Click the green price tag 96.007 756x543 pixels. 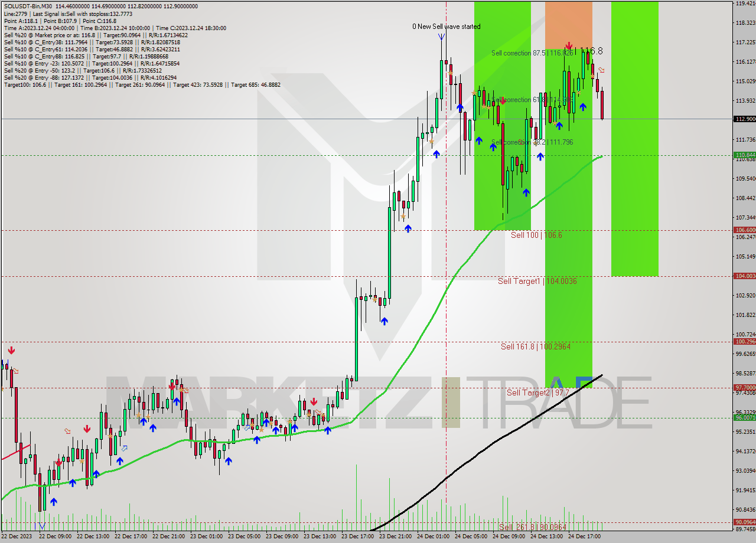(744, 418)
